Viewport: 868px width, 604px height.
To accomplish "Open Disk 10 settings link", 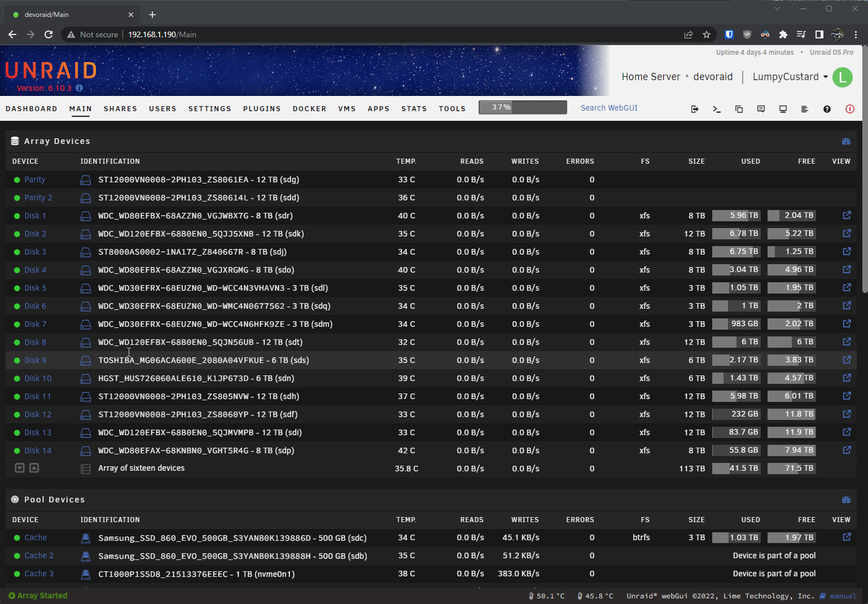I will point(38,378).
